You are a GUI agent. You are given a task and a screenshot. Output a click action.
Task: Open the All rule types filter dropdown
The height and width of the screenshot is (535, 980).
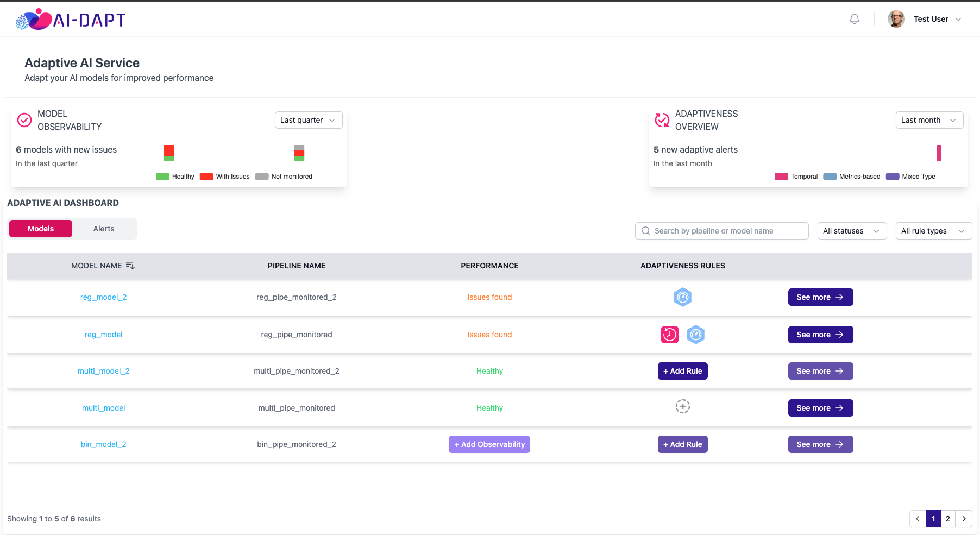click(x=934, y=231)
